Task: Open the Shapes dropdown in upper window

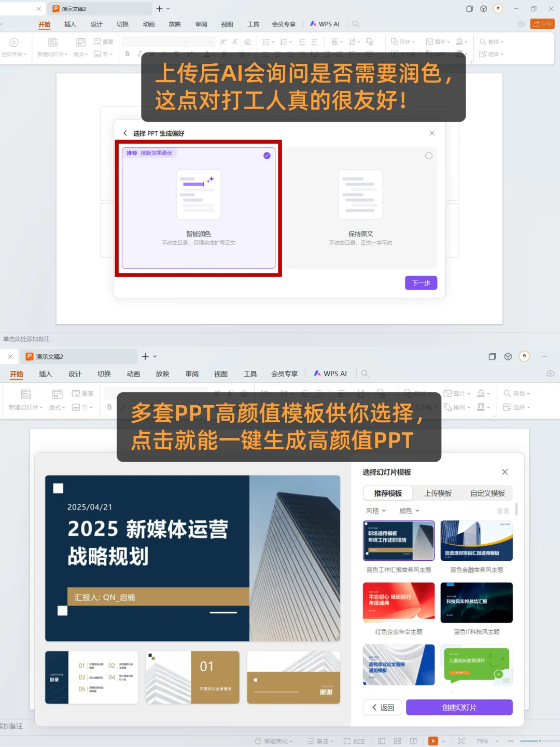Action: point(403,41)
